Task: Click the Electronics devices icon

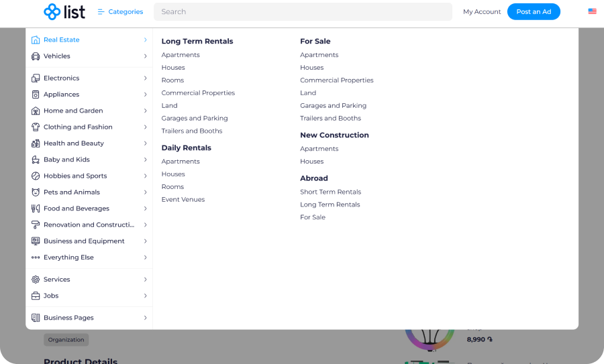Action: coord(36,78)
